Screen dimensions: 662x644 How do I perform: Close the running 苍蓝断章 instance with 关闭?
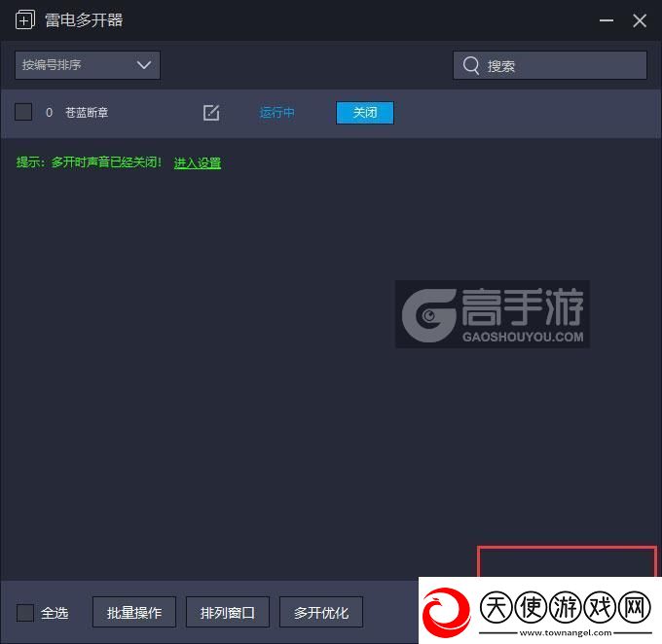[x=365, y=113]
